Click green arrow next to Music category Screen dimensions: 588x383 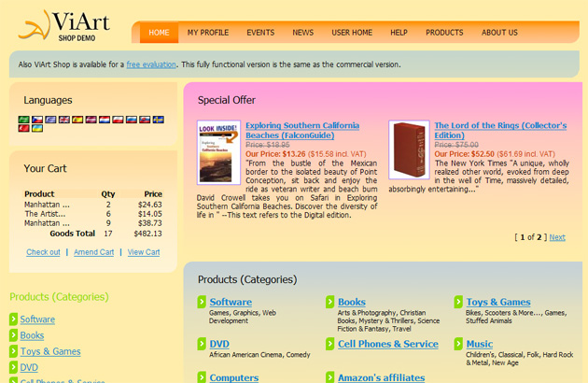pos(458,344)
